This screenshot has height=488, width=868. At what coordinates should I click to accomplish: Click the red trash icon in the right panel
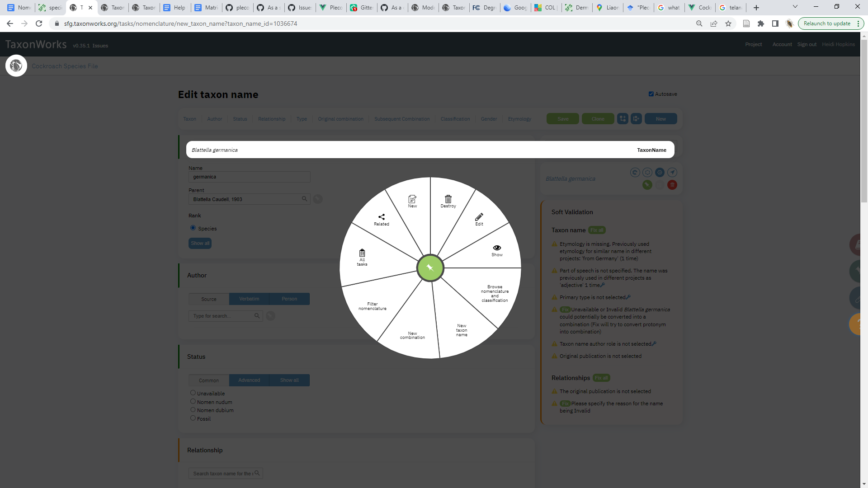(x=672, y=185)
